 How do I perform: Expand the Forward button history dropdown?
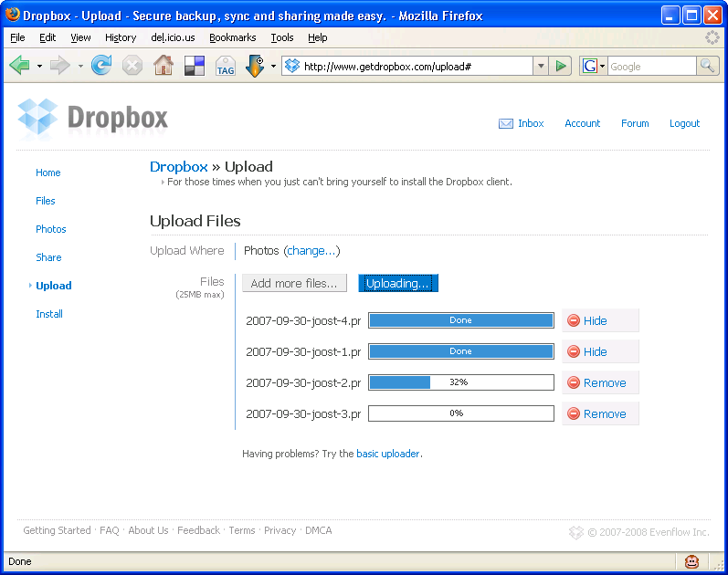click(80, 66)
